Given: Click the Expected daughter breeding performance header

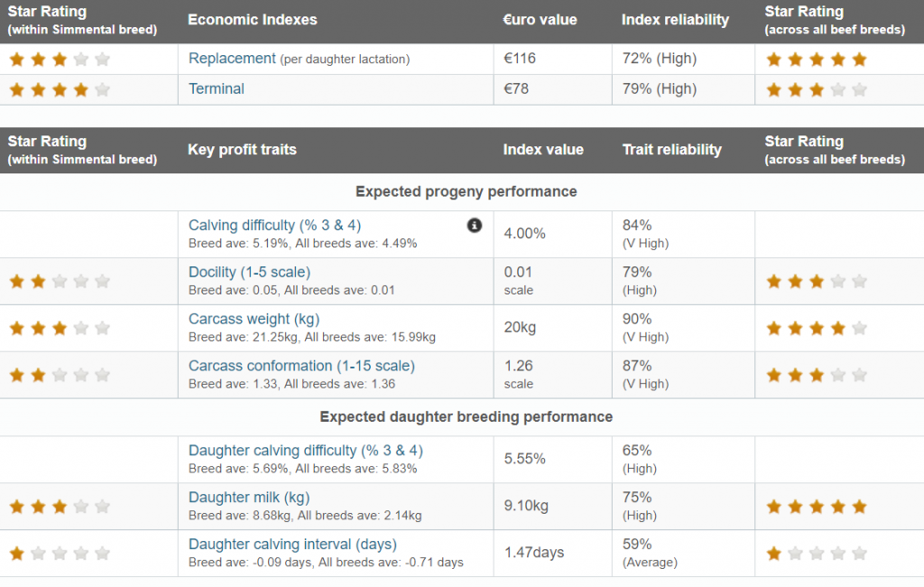Looking at the screenshot, I should tap(467, 417).
